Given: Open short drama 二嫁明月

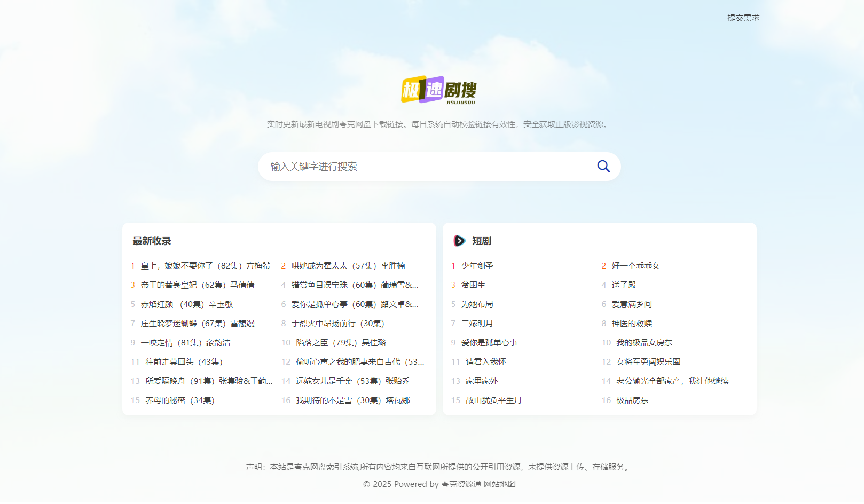Looking at the screenshot, I should coord(477,324).
